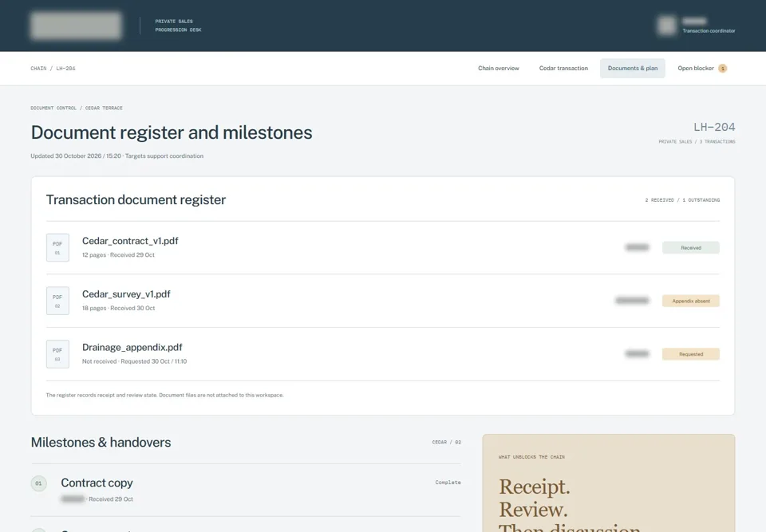Click the 01 milestone number badge
This screenshot has width=766, height=532.
[x=38, y=483]
